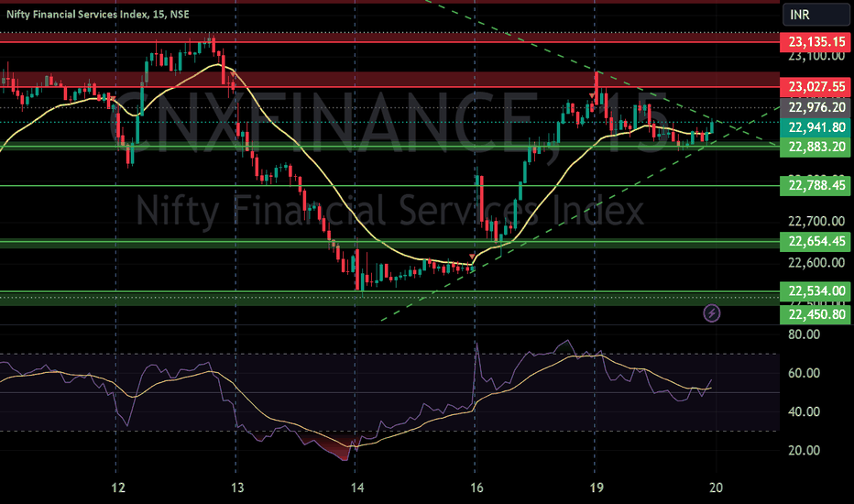Click date 14 on the time axis

pyautogui.click(x=357, y=488)
